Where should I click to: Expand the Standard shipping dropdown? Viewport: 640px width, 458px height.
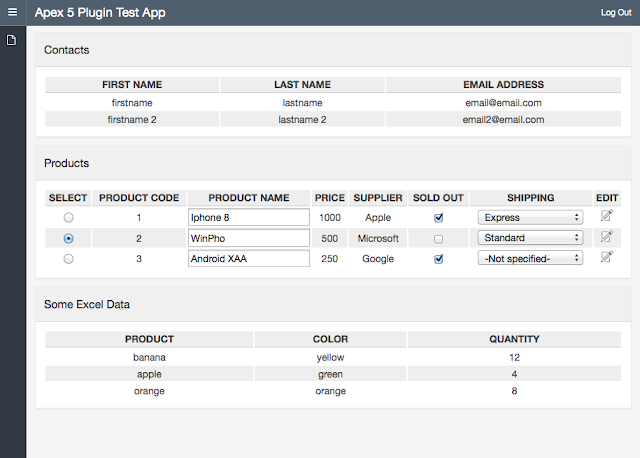(530, 238)
